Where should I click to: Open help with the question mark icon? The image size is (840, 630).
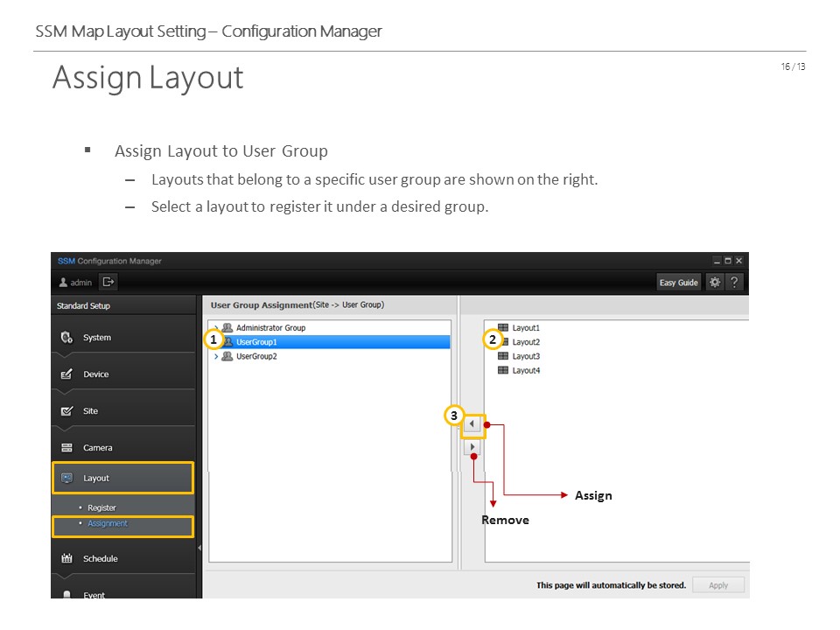point(734,282)
